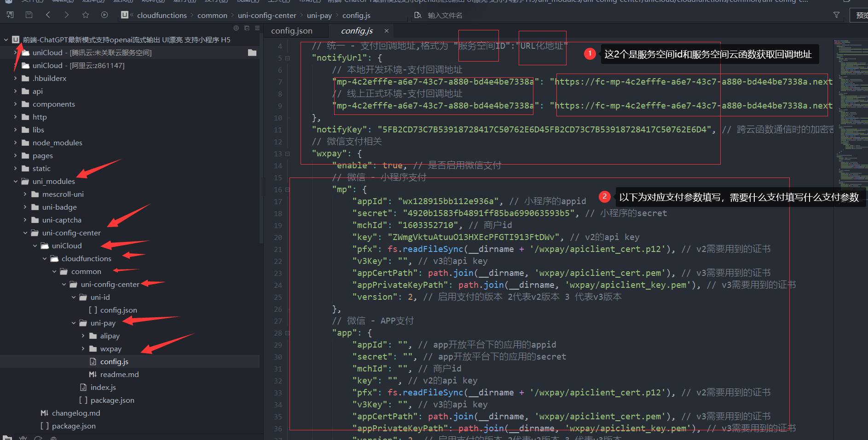Click the run play toolbar icon
This screenshot has height=440, width=868.
[104, 15]
